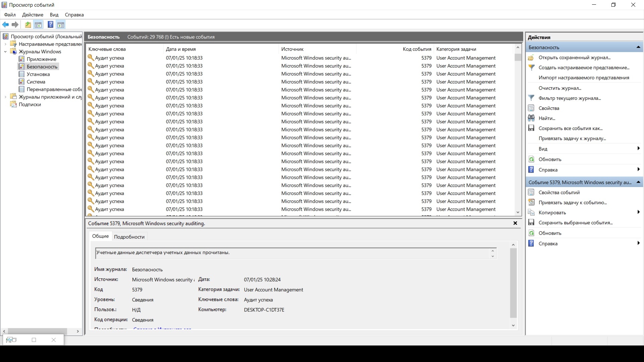644x362 pixels.
Task: Click the Сохранить все события diskette icon
Action: (x=532, y=128)
